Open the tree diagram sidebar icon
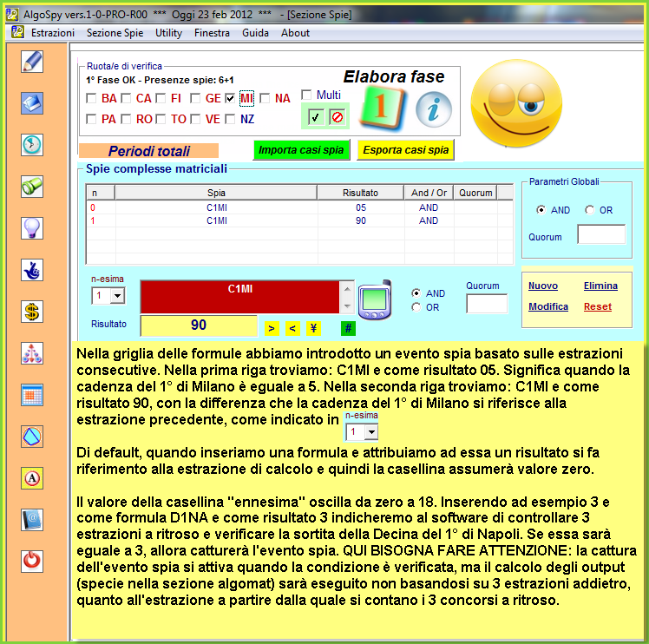Image resolution: width=649 pixels, height=644 pixels. [32, 353]
